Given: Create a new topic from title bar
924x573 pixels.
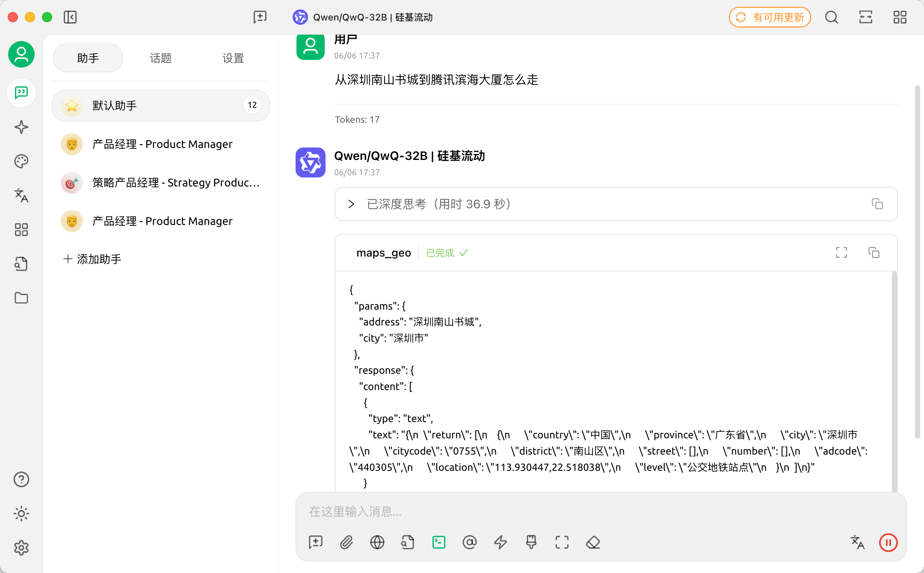Looking at the screenshot, I should (260, 17).
